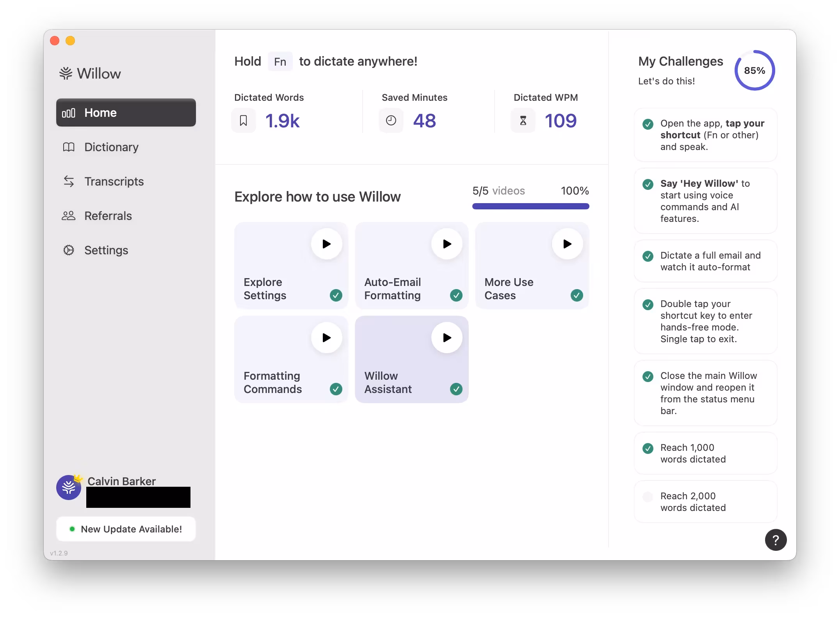Play the Formatting Commands video
The height and width of the screenshot is (618, 840).
[x=326, y=338]
